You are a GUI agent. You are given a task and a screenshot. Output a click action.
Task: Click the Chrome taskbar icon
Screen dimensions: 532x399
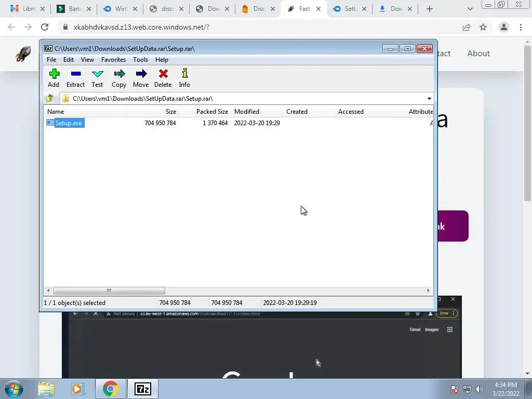(x=110, y=389)
